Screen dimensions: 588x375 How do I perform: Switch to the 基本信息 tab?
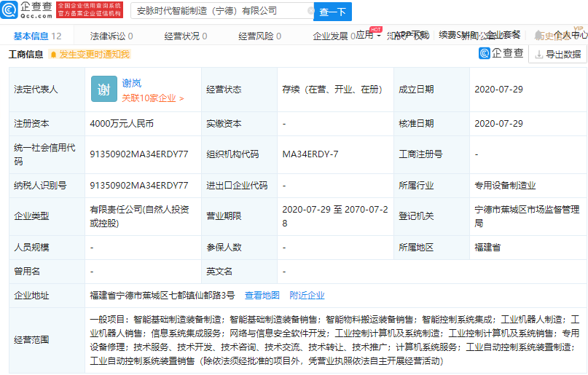(37, 36)
